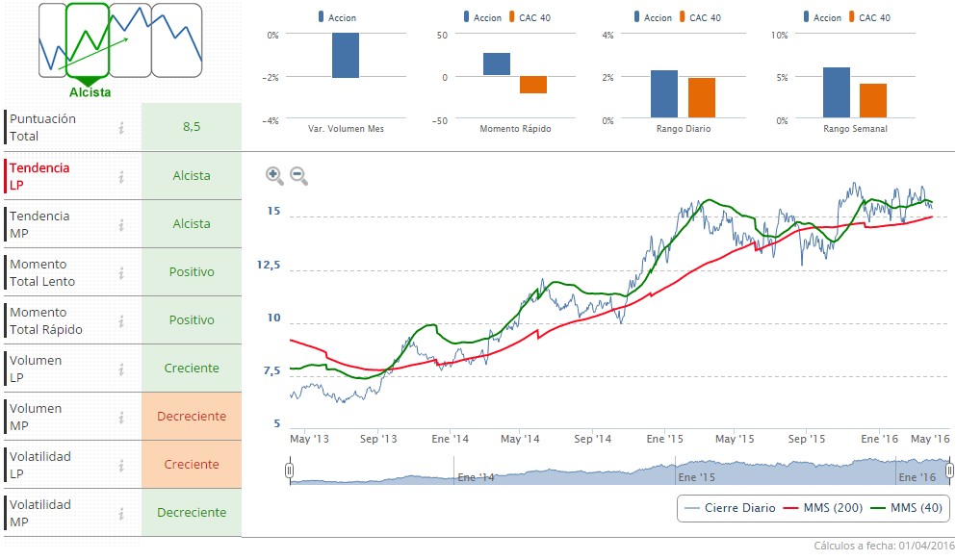Screen dimensions: 956x560
Task: Open info icon for Puntuación Total
Action: [121, 128]
